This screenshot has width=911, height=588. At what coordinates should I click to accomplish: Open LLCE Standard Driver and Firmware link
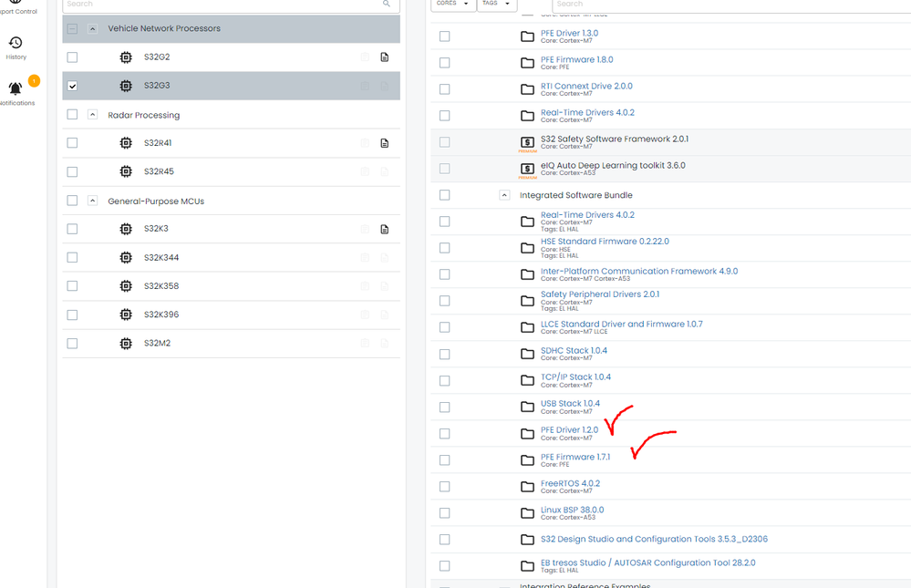621,324
